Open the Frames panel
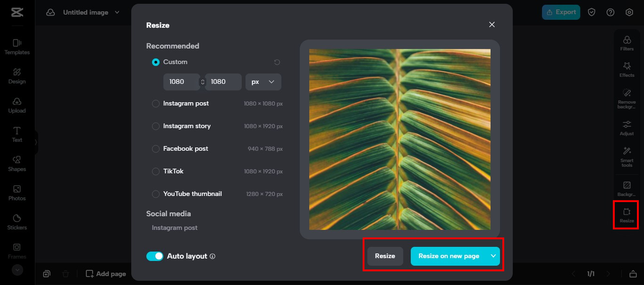This screenshot has height=285, width=644. [17, 251]
